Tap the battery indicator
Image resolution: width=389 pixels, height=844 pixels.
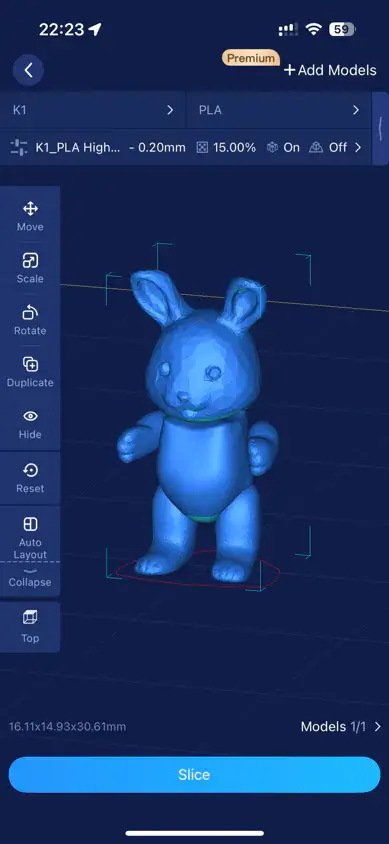(342, 30)
